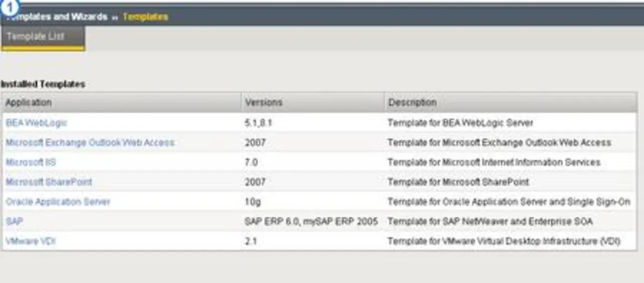Click the Microsoft Internet Information Services description
644x283 pixels.
[x=494, y=162]
